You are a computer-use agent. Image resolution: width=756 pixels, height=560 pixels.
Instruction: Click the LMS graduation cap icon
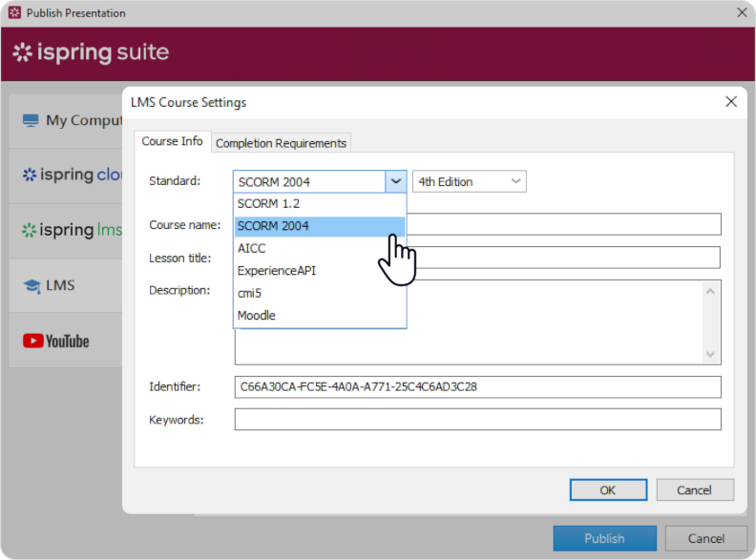(32, 286)
